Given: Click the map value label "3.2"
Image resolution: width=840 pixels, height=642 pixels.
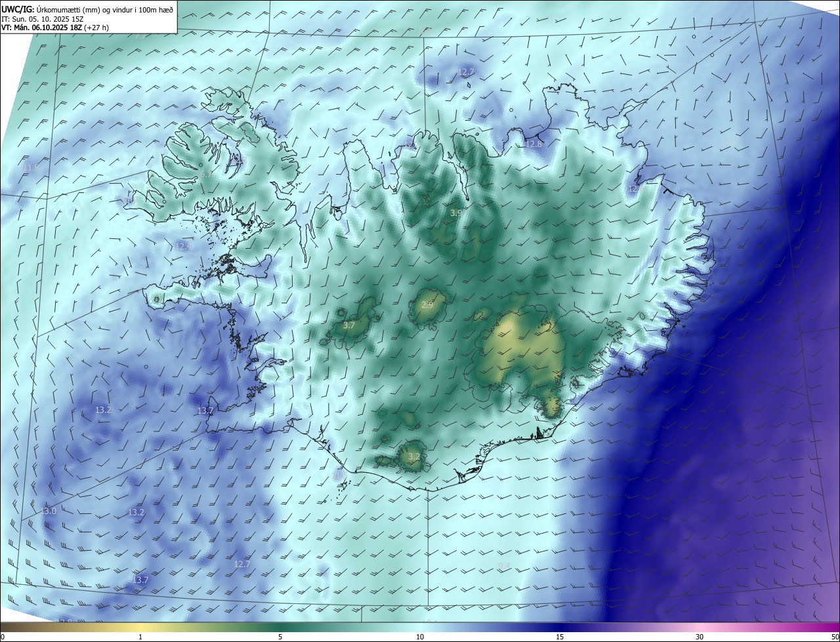Looking at the screenshot, I should (x=414, y=456).
